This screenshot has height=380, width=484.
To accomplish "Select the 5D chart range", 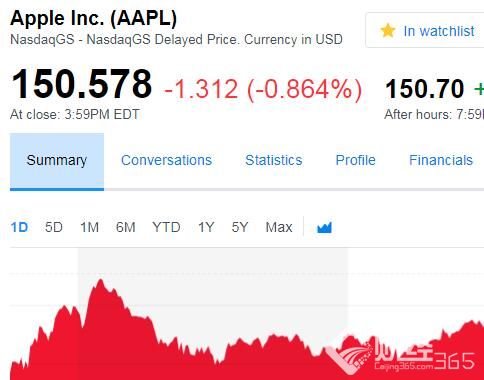I will click(54, 227).
